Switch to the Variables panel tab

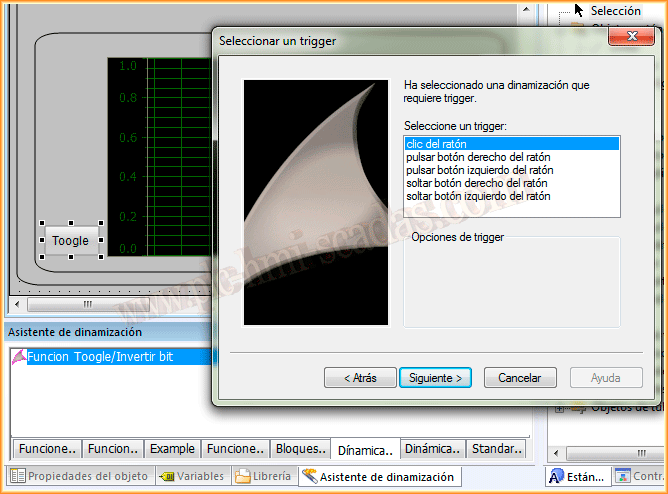point(193,477)
